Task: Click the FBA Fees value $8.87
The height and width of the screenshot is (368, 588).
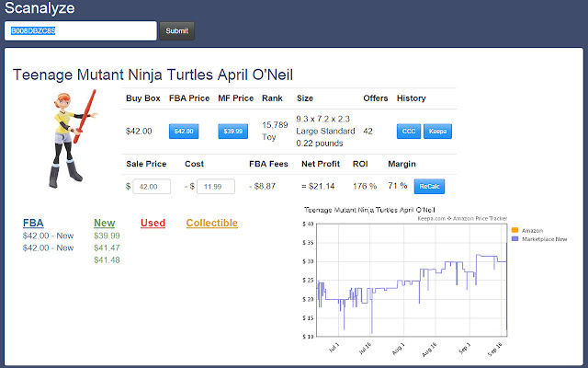Action: coord(263,186)
